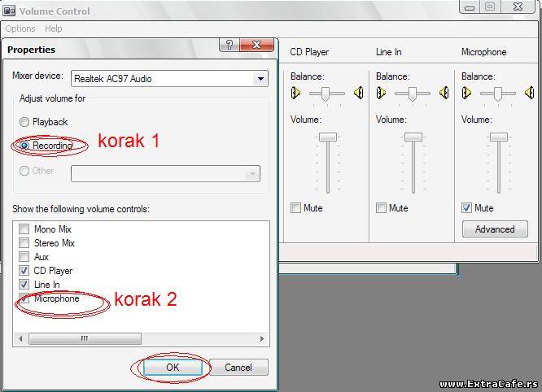
Task: Click the Line In volume slider thumb
Action: 413,137
